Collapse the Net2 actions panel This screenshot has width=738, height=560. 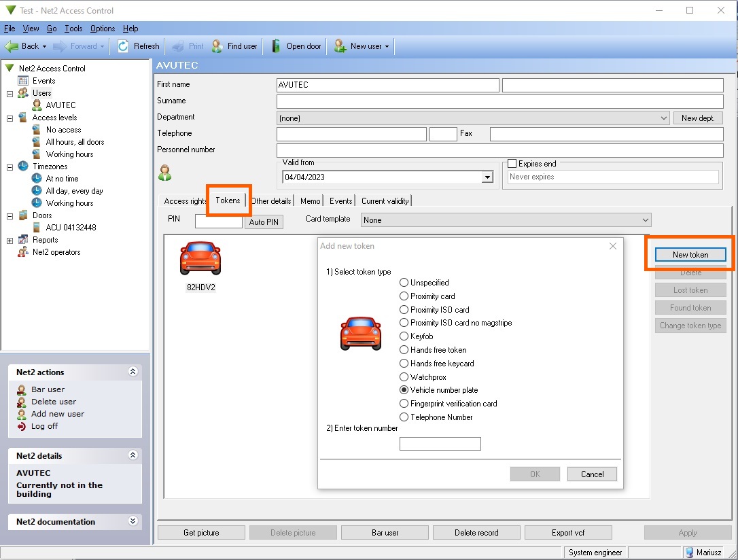(x=133, y=372)
